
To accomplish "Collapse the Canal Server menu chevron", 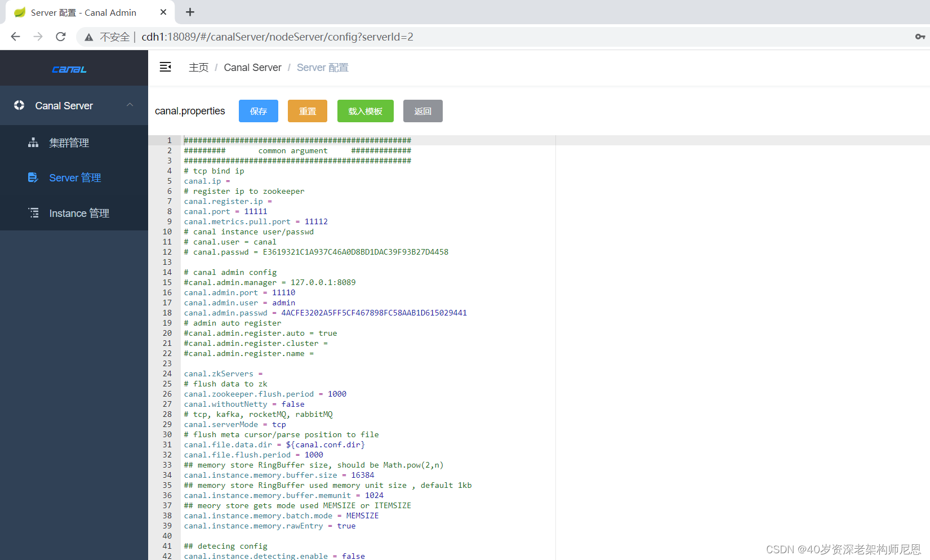I will pos(130,105).
